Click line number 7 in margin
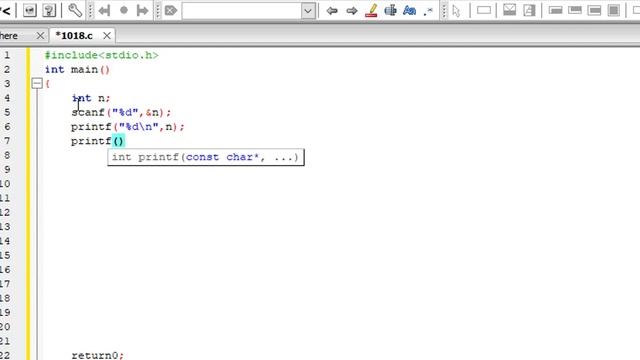The width and height of the screenshot is (640, 360). [x=7, y=141]
